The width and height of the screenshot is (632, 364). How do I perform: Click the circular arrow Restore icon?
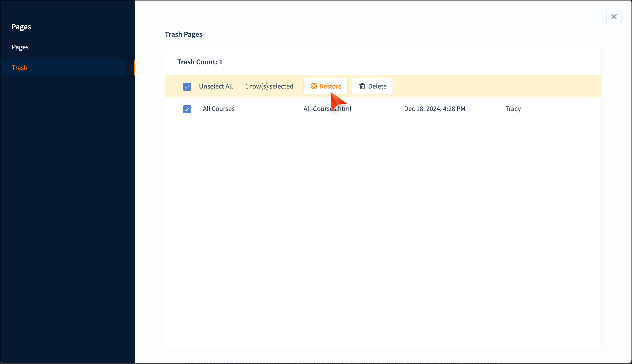314,86
